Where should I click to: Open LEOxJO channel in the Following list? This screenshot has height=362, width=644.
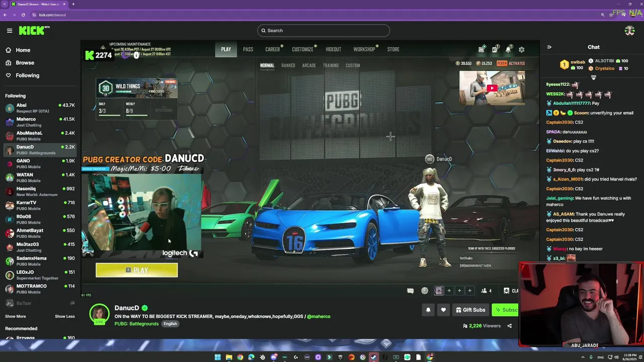(40, 275)
